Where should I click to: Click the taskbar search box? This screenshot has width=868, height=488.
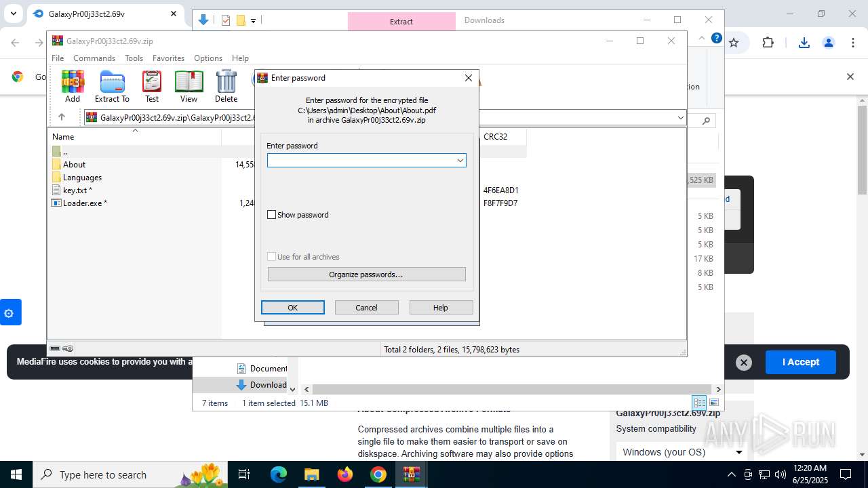point(131,474)
